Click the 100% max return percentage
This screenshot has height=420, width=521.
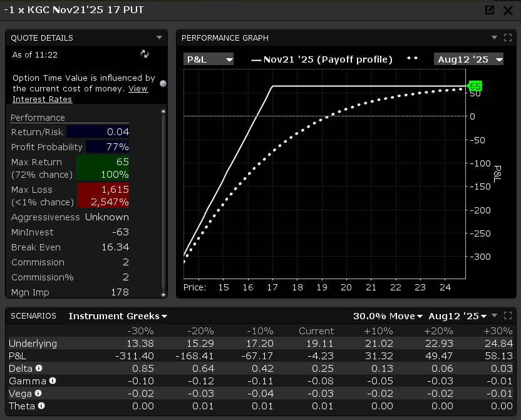115,174
